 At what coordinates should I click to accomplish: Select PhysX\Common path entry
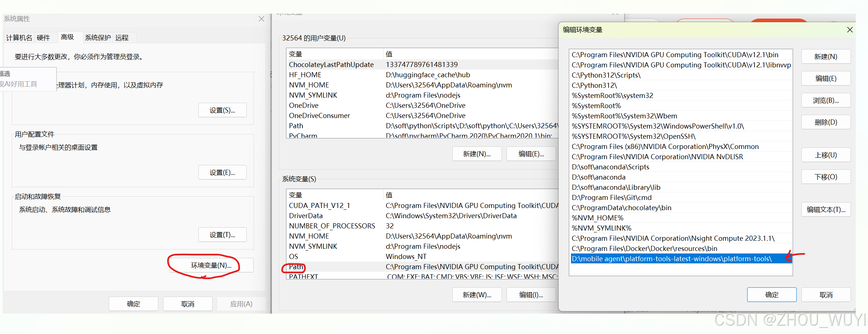681,146
